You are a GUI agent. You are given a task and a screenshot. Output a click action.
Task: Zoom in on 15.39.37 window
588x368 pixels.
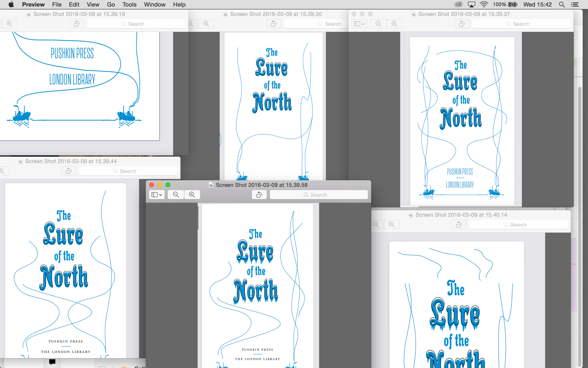pos(395,24)
